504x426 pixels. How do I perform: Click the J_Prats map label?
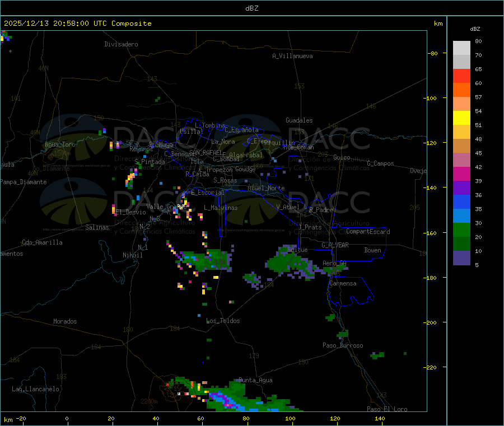tap(310, 227)
